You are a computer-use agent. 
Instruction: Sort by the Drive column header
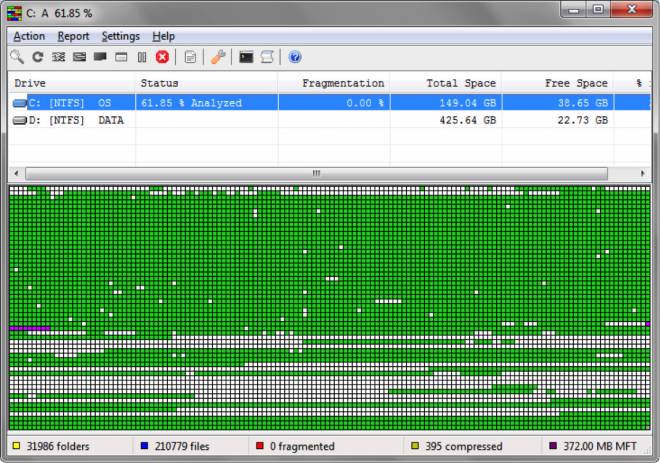(72, 83)
